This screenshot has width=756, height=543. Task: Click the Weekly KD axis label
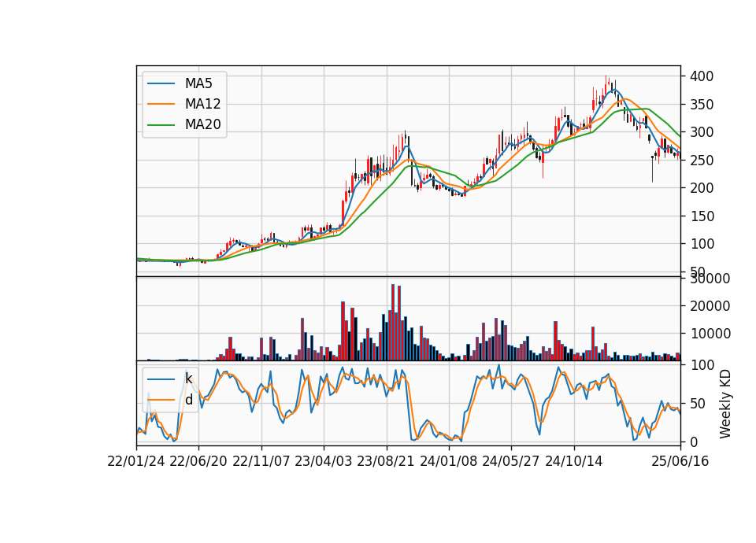click(x=724, y=404)
